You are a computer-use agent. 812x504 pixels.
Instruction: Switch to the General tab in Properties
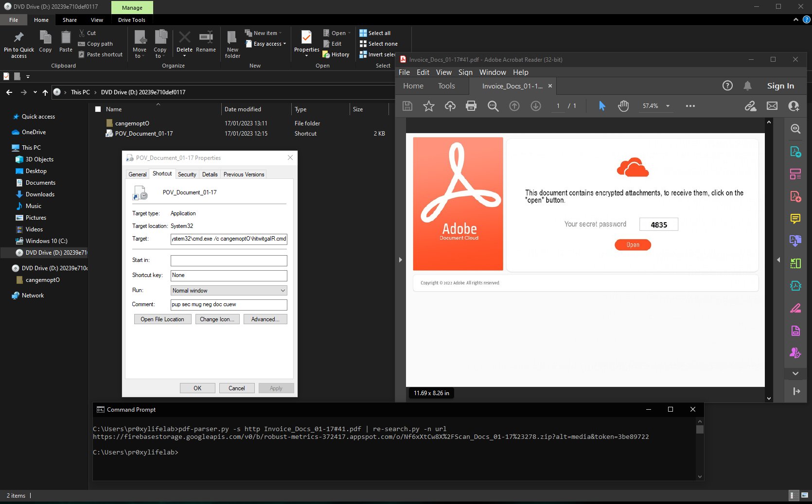click(138, 174)
